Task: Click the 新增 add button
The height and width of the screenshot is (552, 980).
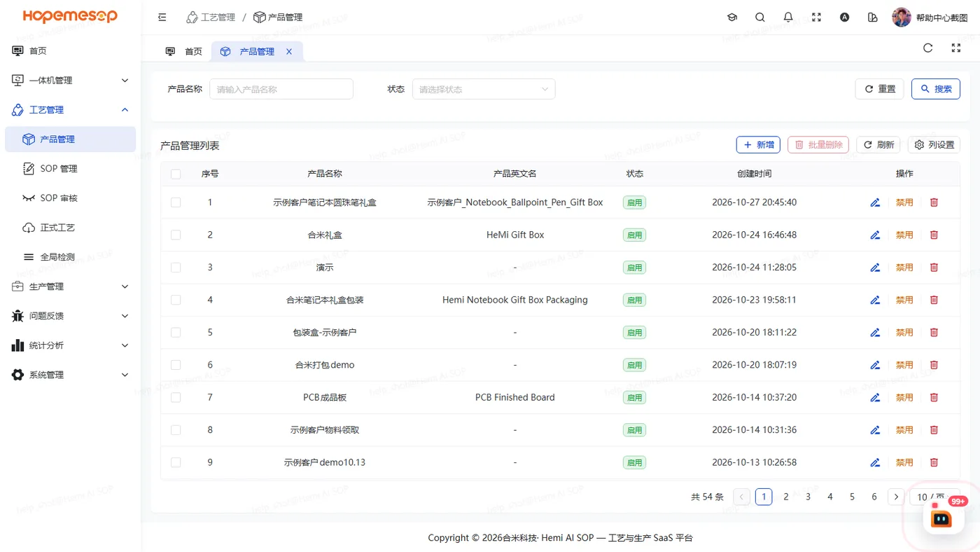Action: tap(758, 145)
